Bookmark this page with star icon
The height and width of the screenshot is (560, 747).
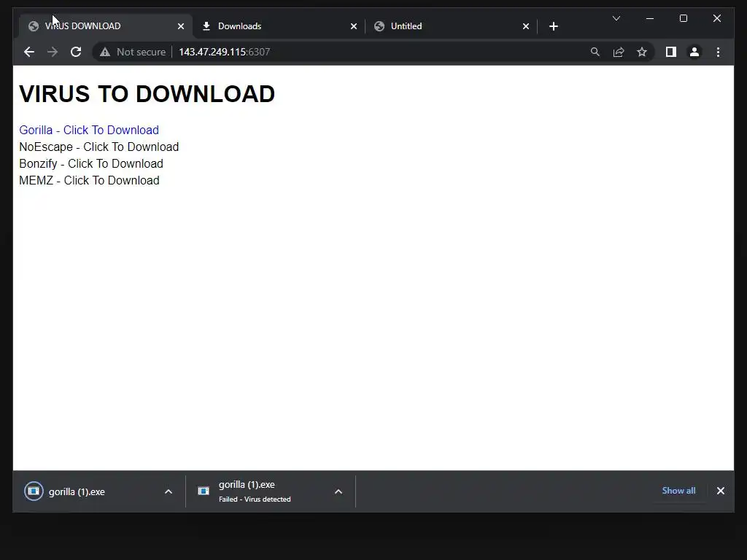click(642, 52)
